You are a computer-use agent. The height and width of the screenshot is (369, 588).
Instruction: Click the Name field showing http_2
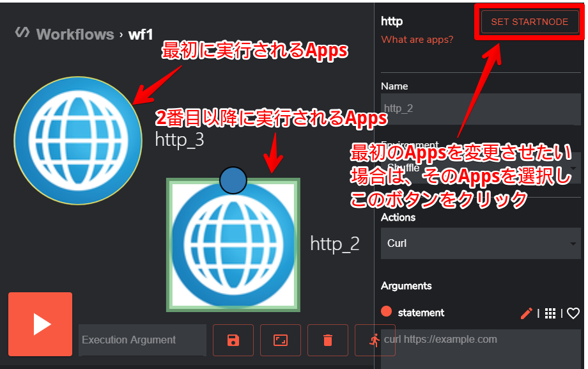coord(479,109)
